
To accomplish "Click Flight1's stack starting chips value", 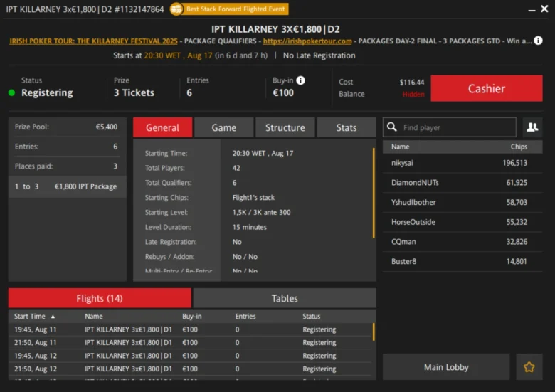I will pyautogui.click(x=253, y=197).
